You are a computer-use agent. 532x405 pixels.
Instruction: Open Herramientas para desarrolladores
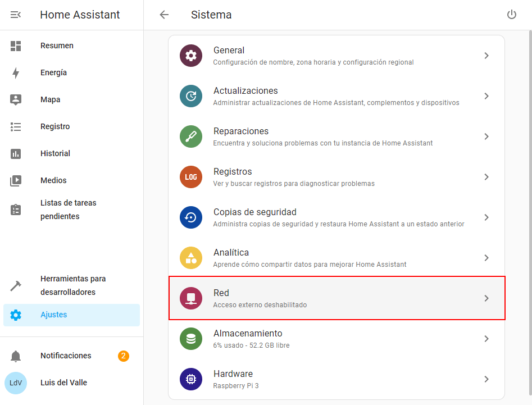click(71, 285)
